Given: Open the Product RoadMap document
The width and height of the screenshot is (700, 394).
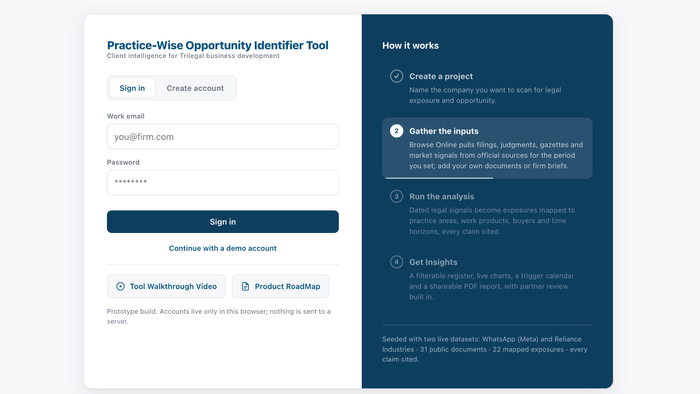Looking at the screenshot, I should pos(281,286).
